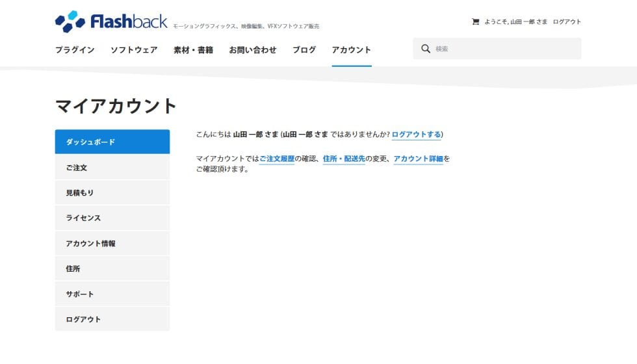
Task: Select アカウント情報 in the sidebar
Action: pos(112,243)
